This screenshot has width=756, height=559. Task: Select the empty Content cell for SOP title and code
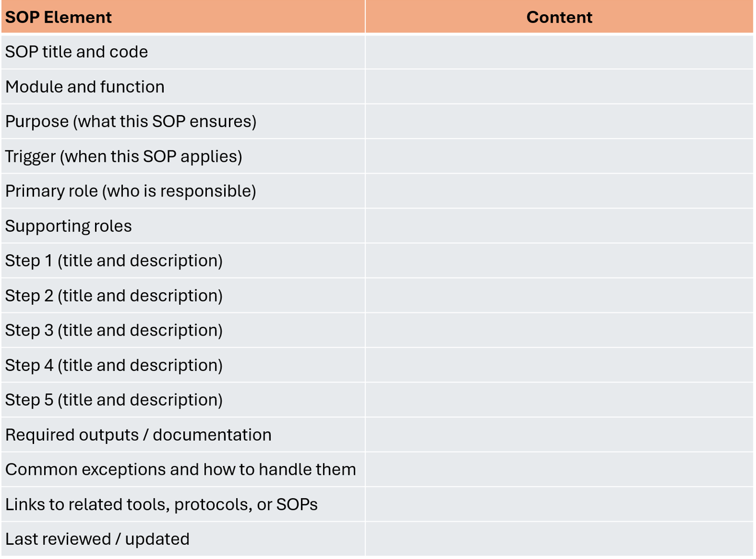click(x=559, y=52)
